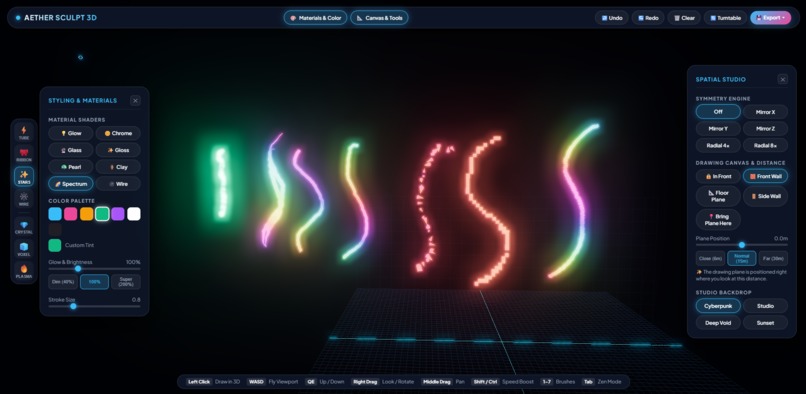Clear the canvas

point(684,17)
